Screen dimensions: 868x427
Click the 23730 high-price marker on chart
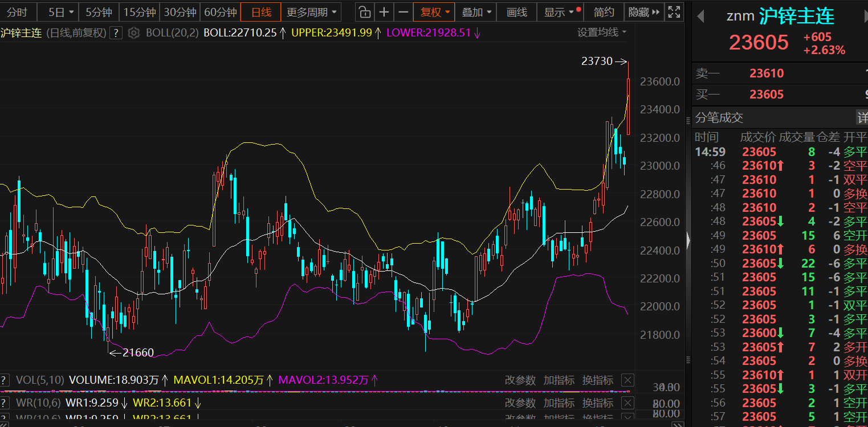click(597, 61)
